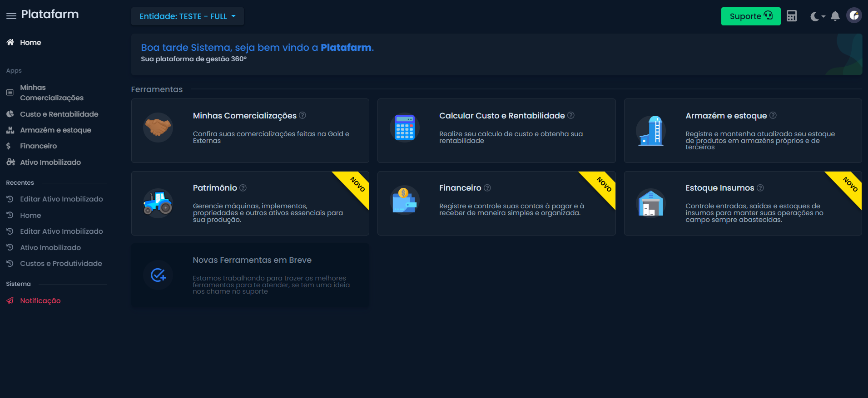868x398 pixels.
Task: Click the tractor icon on Patrimônio card
Action: 158,203
